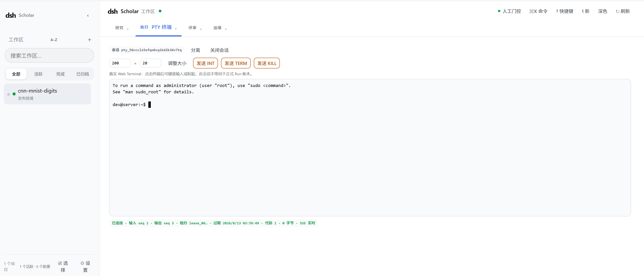Sort workspaces with the A–Z control

point(54,40)
